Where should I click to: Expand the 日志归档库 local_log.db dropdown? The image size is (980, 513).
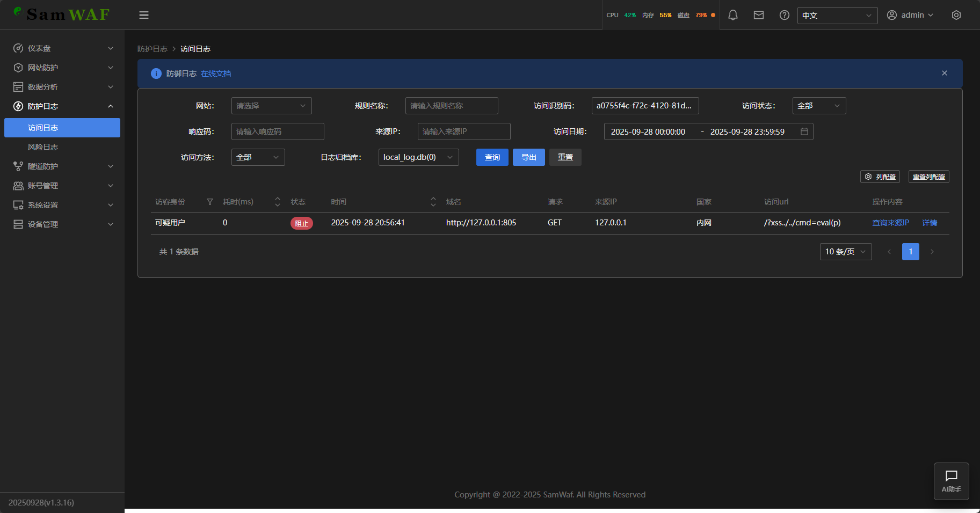click(x=418, y=157)
